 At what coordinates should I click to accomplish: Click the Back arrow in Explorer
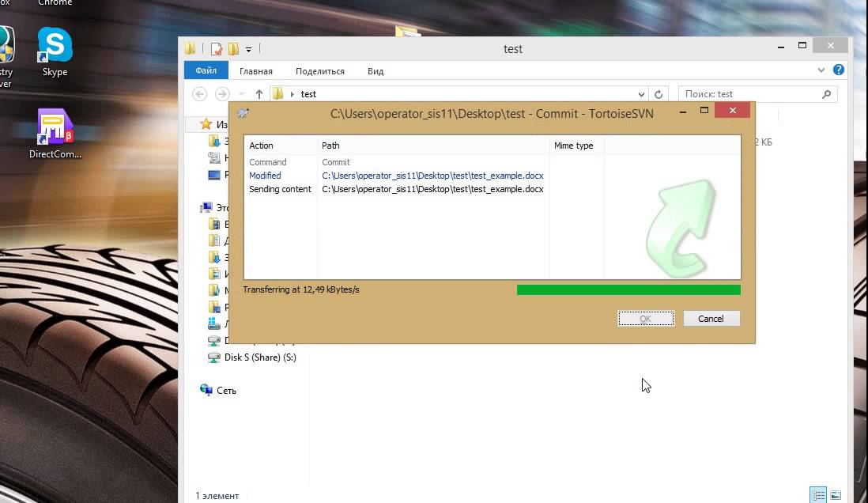pyautogui.click(x=200, y=94)
